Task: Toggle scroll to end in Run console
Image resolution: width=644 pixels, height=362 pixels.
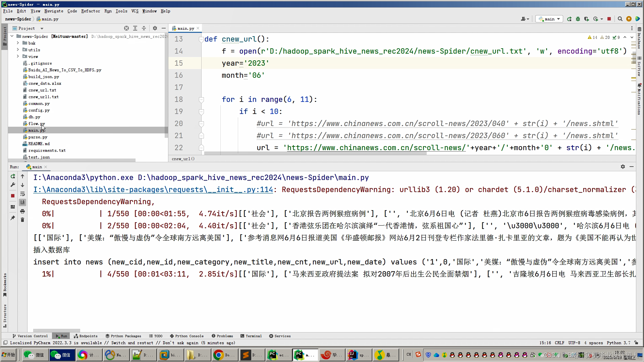Action: (x=22, y=202)
